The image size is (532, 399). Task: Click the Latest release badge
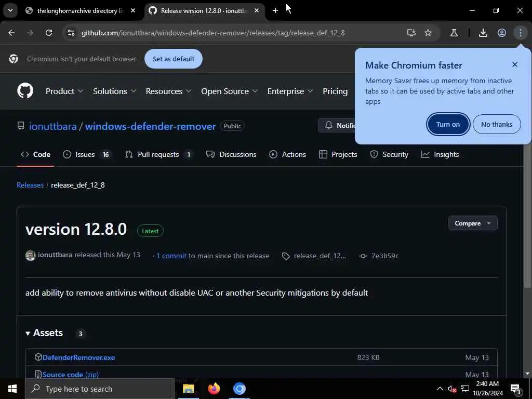coord(150,231)
